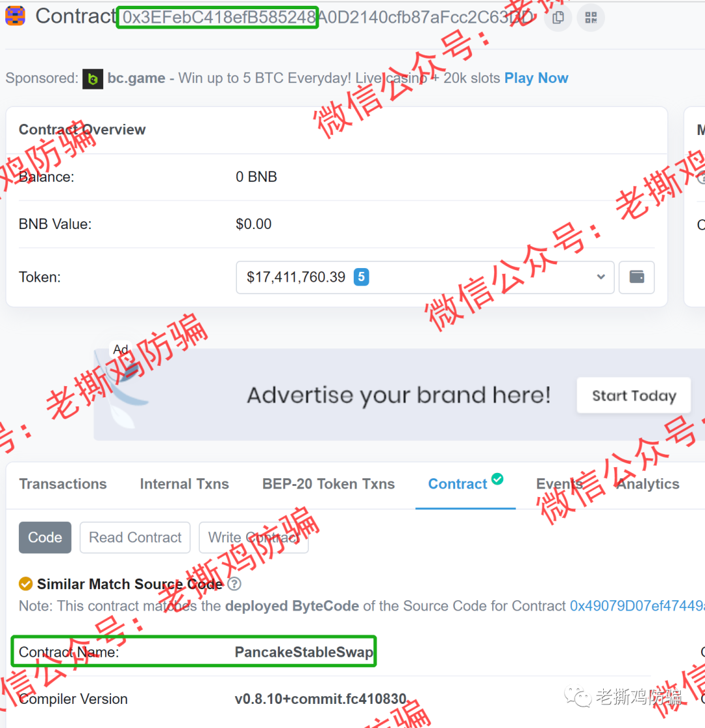Image resolution: width=705 pixels, height=728 pixels.
Task: Expand the Token holdings dropdown
Action: point(425,277)
